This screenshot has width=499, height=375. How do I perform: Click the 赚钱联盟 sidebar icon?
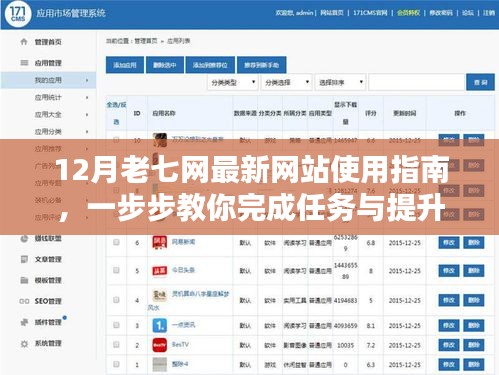pos(24,239)
